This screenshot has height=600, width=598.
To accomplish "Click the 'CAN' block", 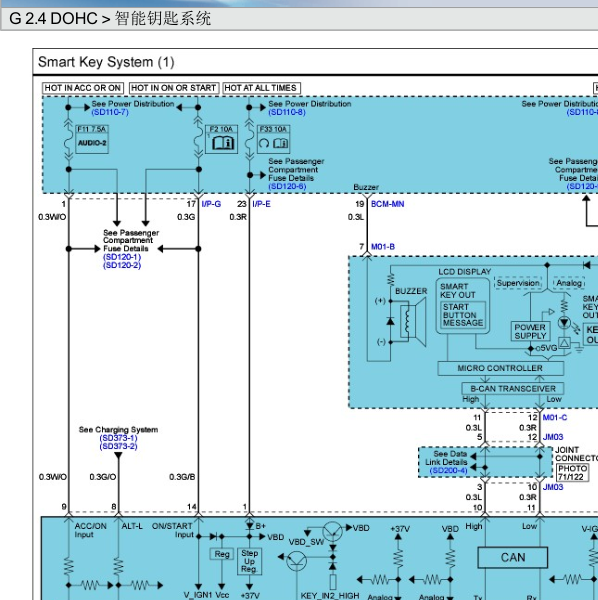I will (x=513, y=558).
